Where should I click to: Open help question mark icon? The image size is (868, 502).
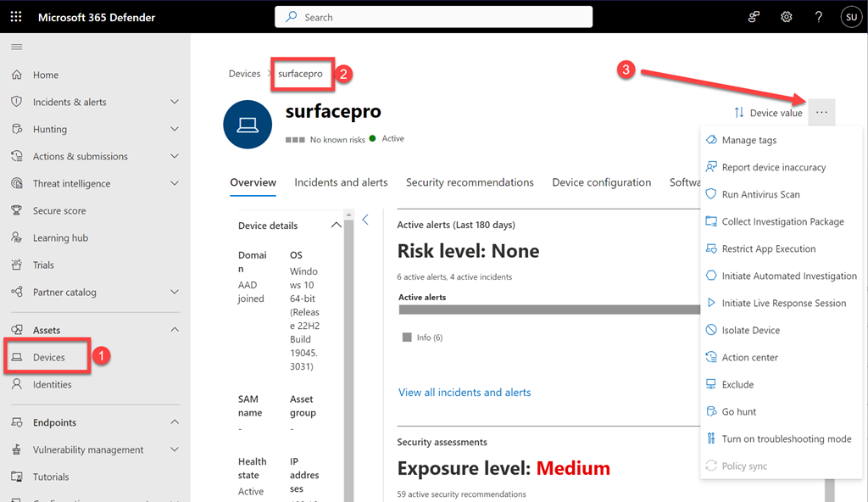click(818, 17)
